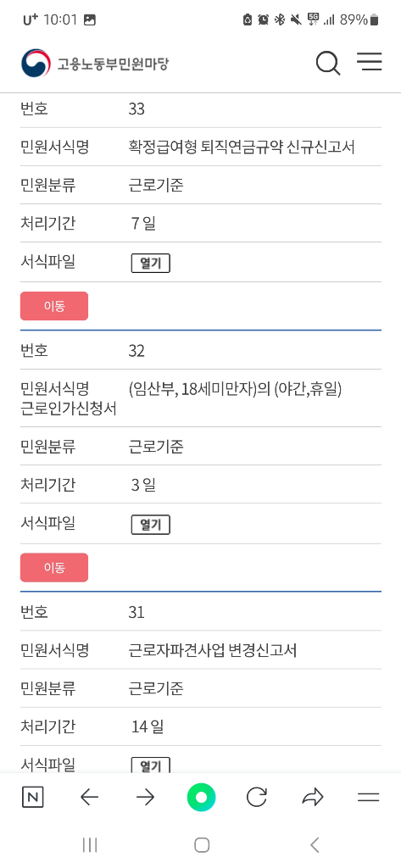This screenshot has height=868, width=401.
Task: Share page using the share arrow icon
Action: (312, 797)
